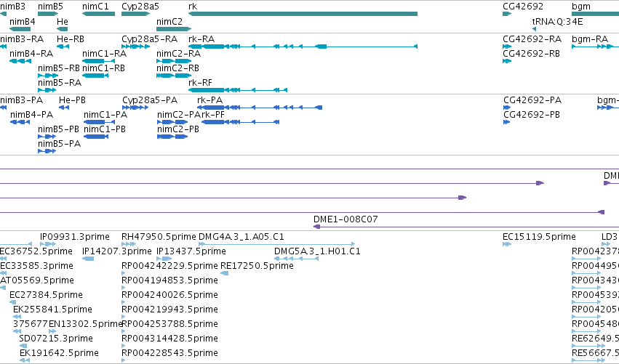Select transcript nimB5-RA
This screenshot has width=619, height=364.
60,83
